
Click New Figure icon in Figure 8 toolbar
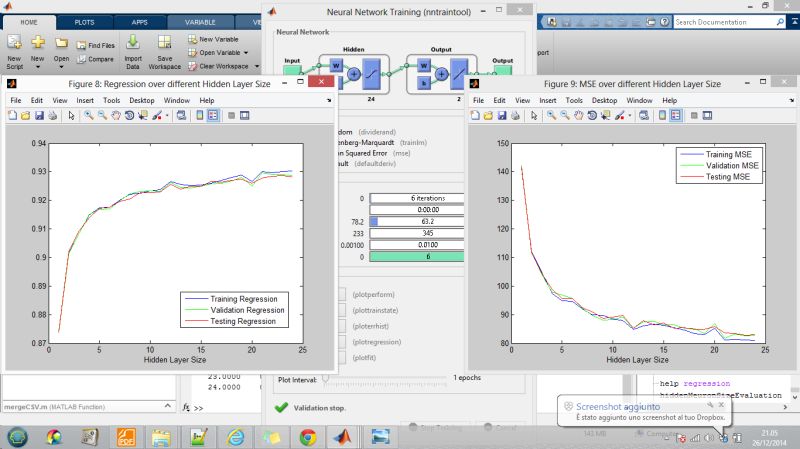point(12,116)
